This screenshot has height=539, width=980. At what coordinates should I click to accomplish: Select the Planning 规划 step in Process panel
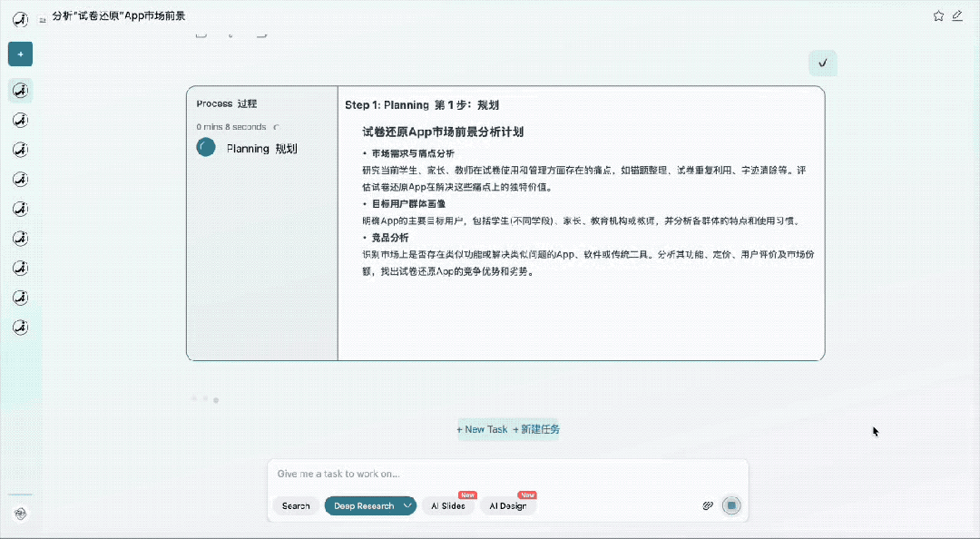pyautogui.click(x=261, y=149)
